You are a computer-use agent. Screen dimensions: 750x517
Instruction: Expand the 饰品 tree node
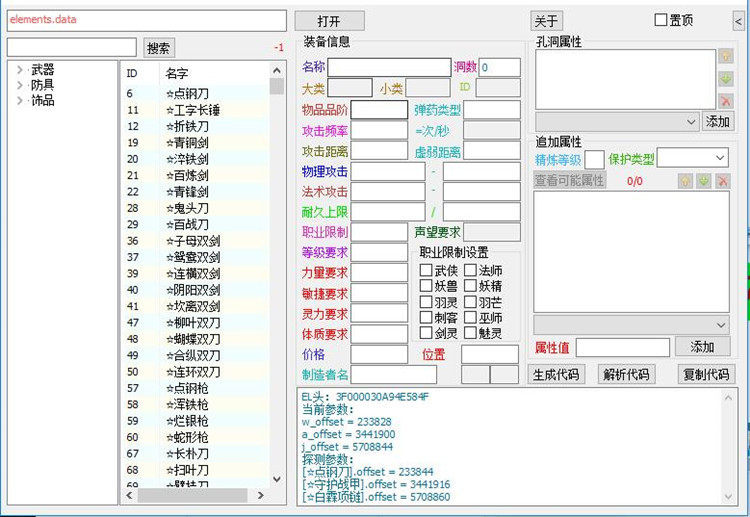20,100
